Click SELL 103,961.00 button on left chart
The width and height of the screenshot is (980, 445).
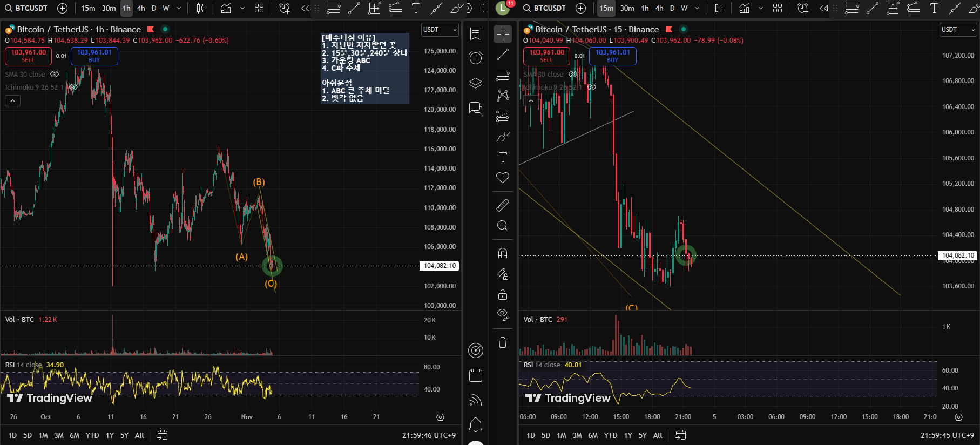click(29, 56)
